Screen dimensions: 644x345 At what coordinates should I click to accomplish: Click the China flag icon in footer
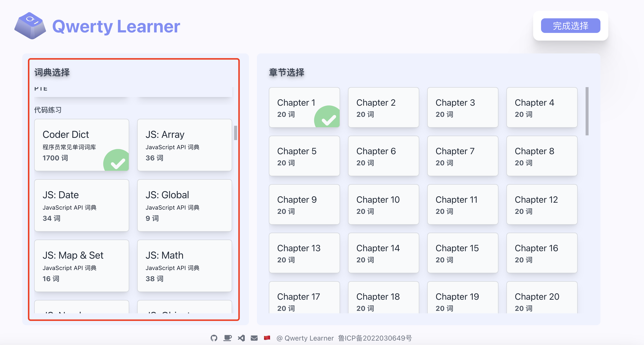[267, 338]
